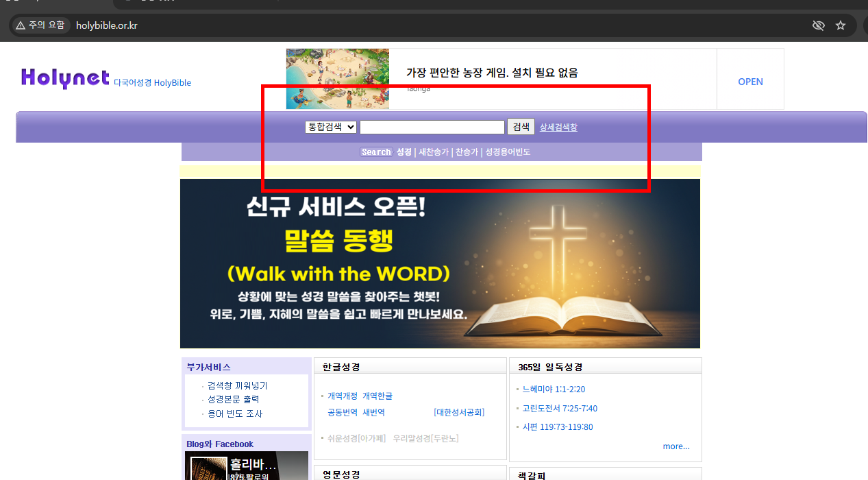Select 개역개정 Korean Bible version
This screenshot has height=480, width=868.
coord(340,396)
